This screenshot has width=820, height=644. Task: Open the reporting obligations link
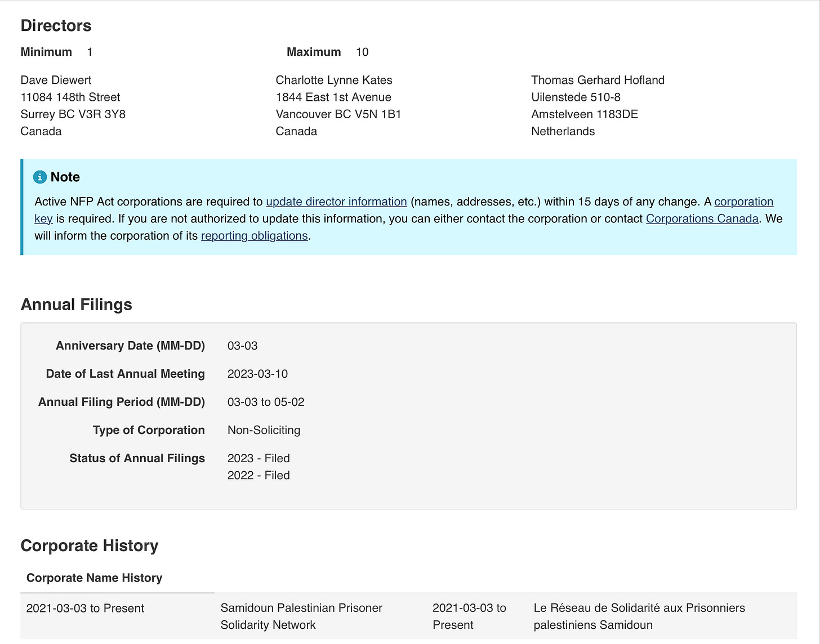click(255, 235)
